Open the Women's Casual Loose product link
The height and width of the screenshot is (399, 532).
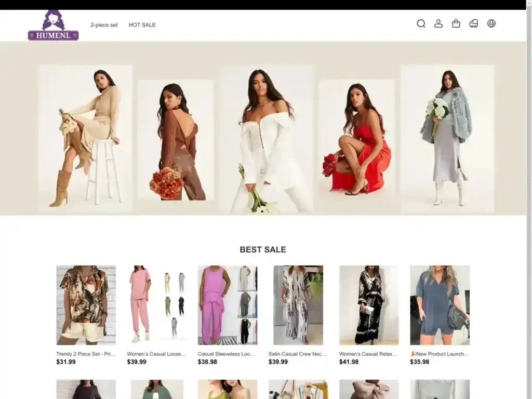click(x=156, y=353)
